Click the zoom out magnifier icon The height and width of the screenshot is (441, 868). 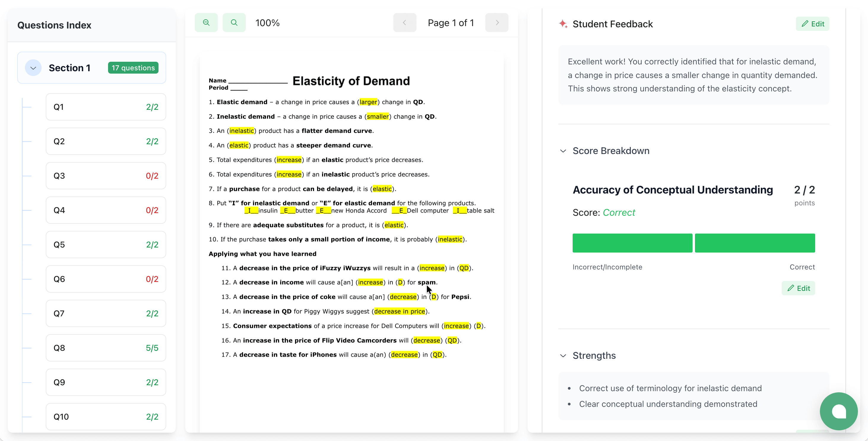coord(206,22)
